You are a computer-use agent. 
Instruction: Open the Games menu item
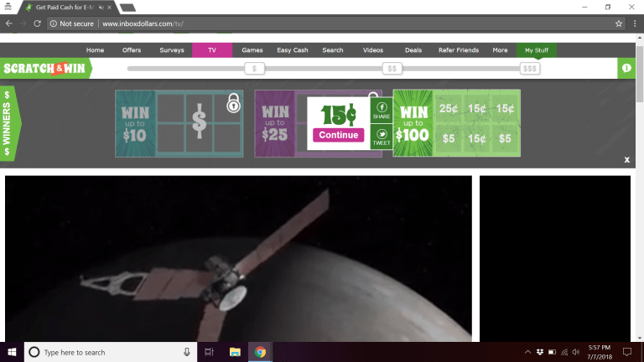point(252,50)
